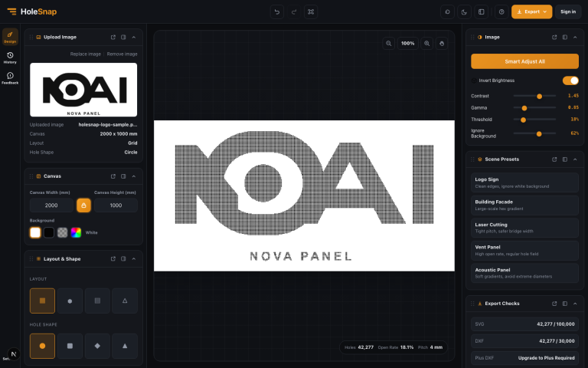Activate the hand pan tool
This screenshot has height=368, width=588.
(x=442, y=43)
